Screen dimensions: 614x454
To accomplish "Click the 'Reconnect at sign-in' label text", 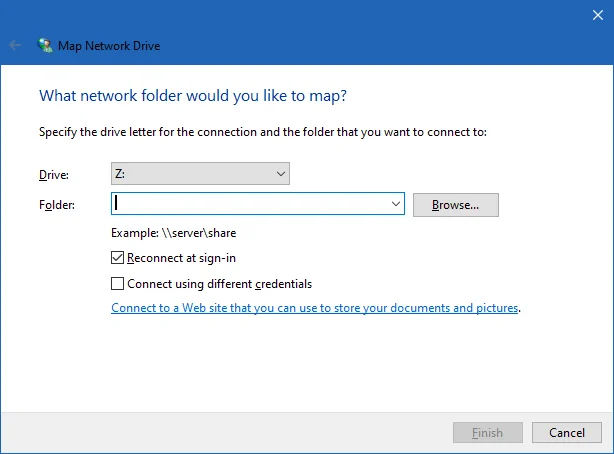I will (x=184, y=258).
